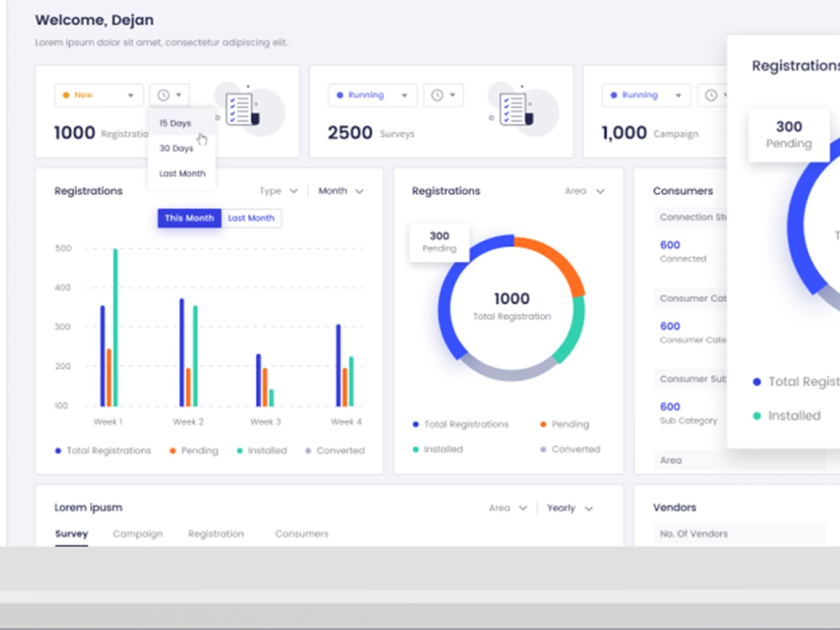Click Week 3 axis label
Viewport: 840px width, 630px height.
pyautogui.click(x=265, y=423)
